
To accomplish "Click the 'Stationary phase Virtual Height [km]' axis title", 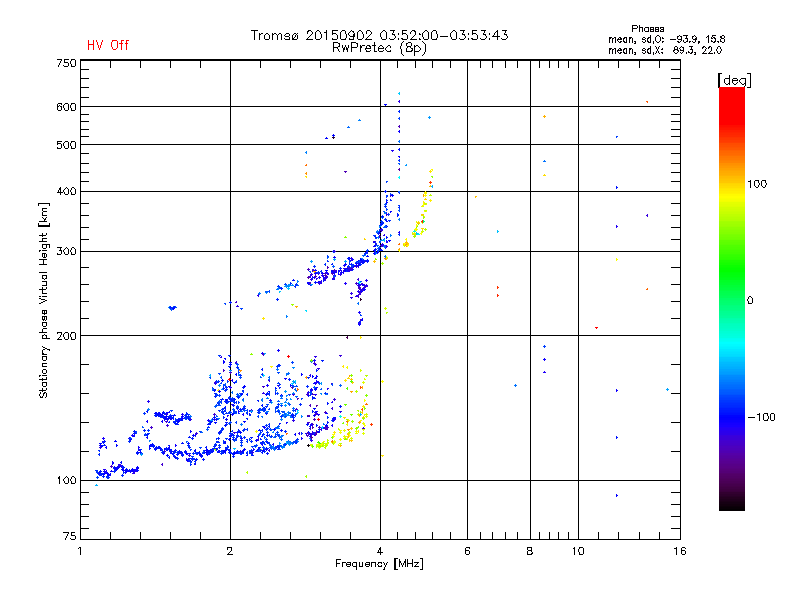I will click(44, 300).
